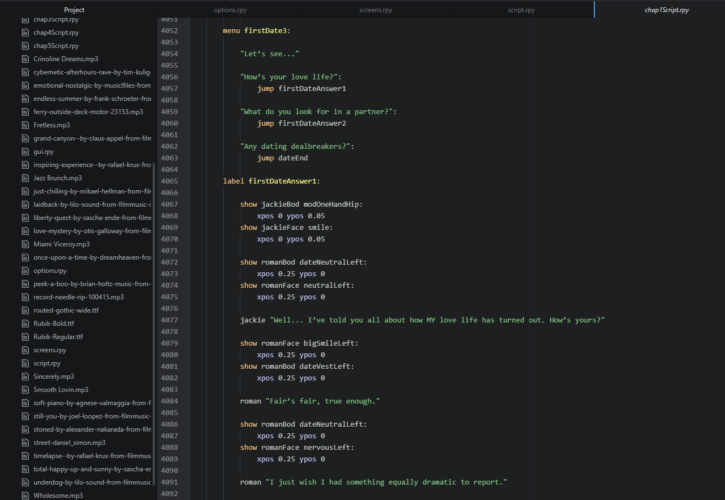The width and height of the screenshot is (725, 500).
Task: Click the file icon beside Fretless.mp3
Action: [x=25, y=125]
